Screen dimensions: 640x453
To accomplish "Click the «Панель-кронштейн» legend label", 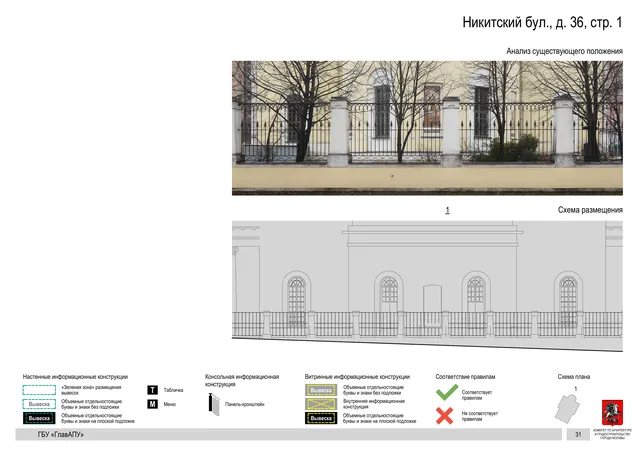I will click(x=245, y=404).
